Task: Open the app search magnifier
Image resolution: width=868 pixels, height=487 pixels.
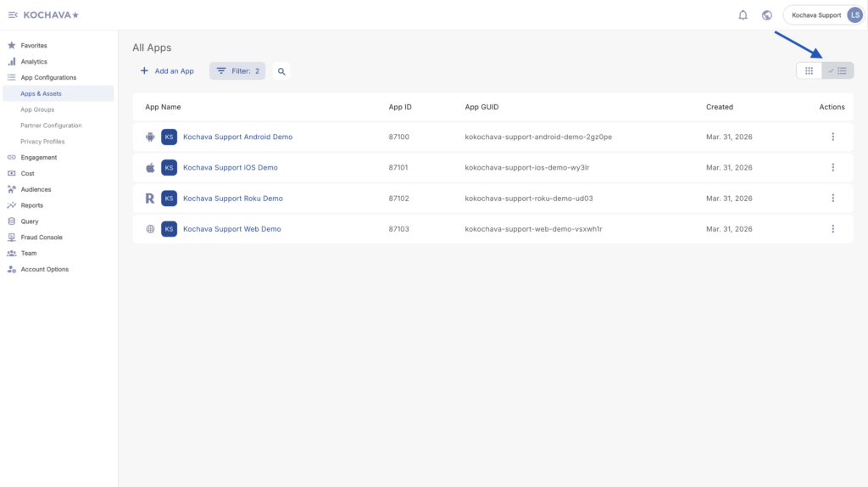Action: [281, 71]
